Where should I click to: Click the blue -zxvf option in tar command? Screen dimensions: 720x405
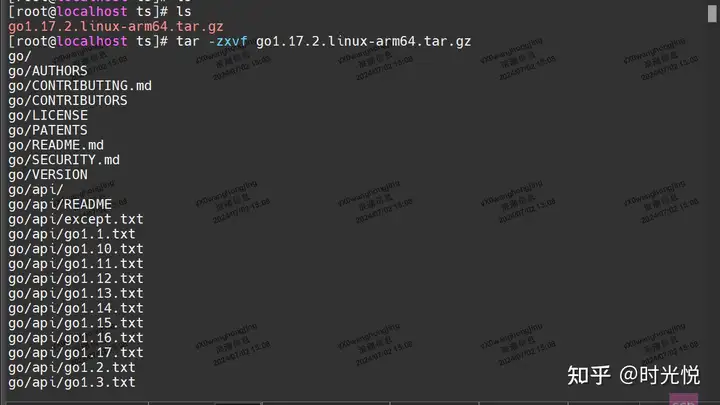(228, 41)
